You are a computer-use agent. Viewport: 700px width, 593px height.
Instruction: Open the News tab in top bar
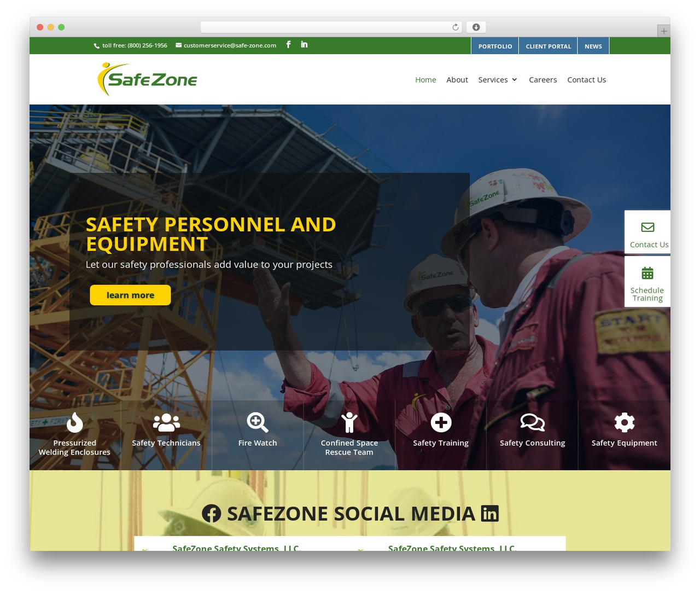(593, 46)
